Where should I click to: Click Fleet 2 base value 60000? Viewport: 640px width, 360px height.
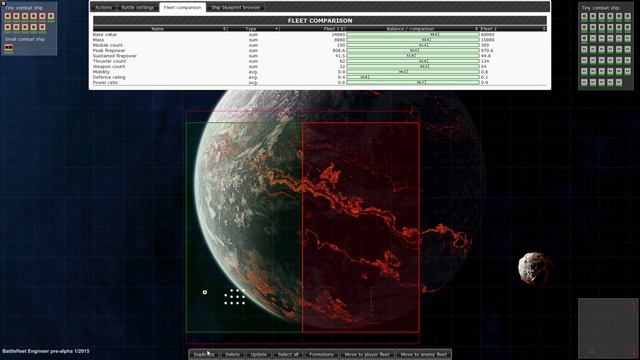(487, 35)
